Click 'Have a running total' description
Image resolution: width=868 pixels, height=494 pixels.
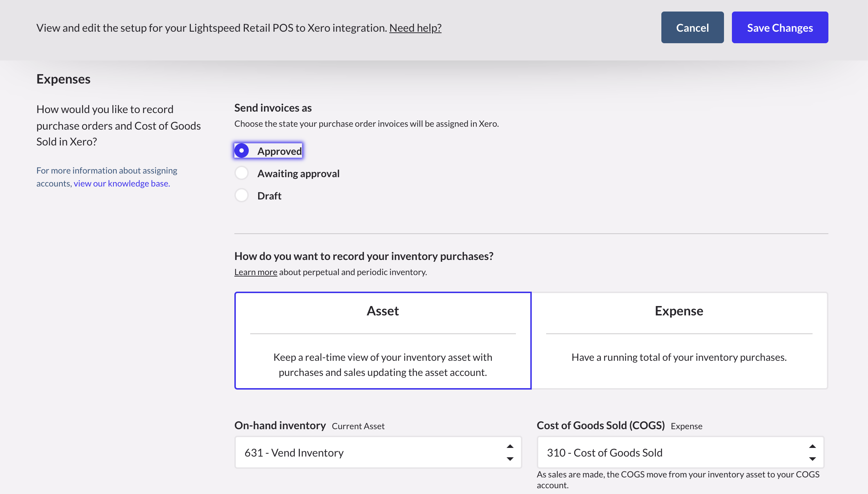679,357
